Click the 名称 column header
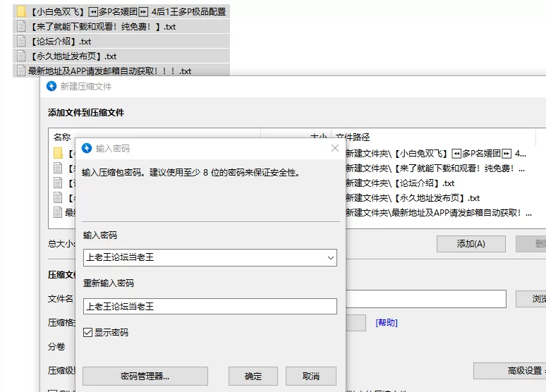The height and width of the screenshot is (392, 546). coord(62,137)
